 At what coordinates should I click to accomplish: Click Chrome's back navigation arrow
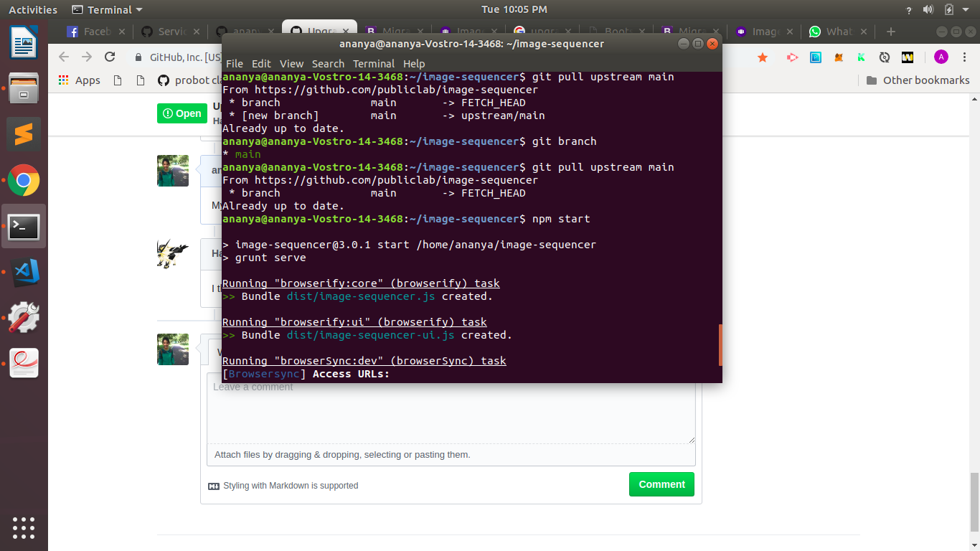64,57
